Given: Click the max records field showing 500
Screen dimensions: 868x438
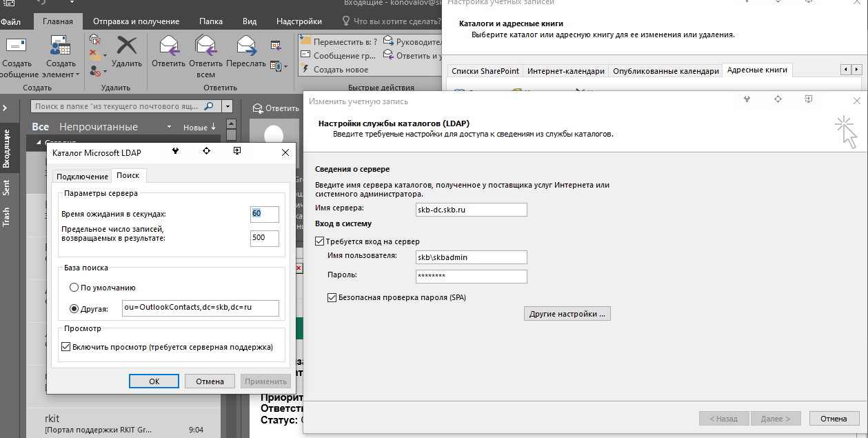Looking at the screenshot, I should tap(265, 238).
